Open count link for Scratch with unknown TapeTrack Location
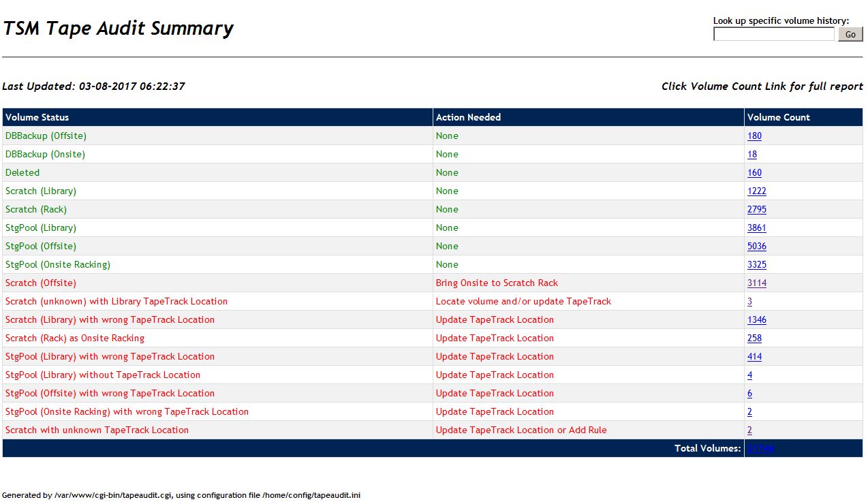The width and height of the screenshot is (868, 504). [750, 430]
